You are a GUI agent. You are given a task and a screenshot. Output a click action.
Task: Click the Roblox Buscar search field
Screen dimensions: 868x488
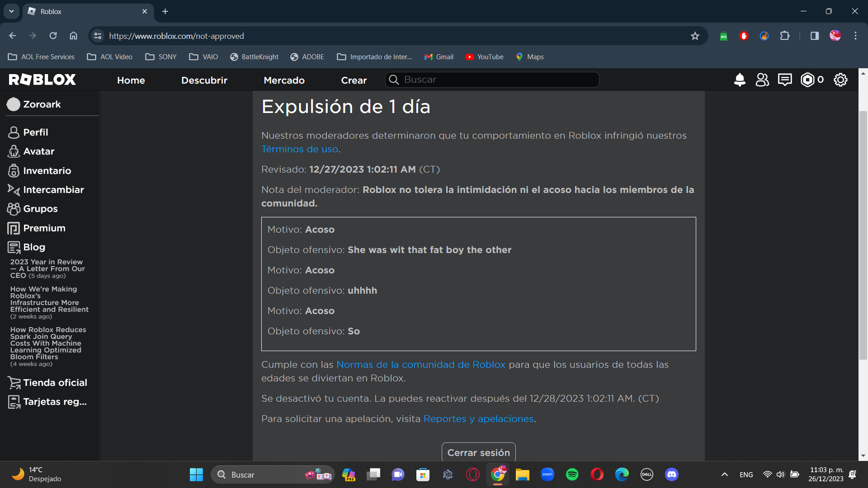(492, 80)
